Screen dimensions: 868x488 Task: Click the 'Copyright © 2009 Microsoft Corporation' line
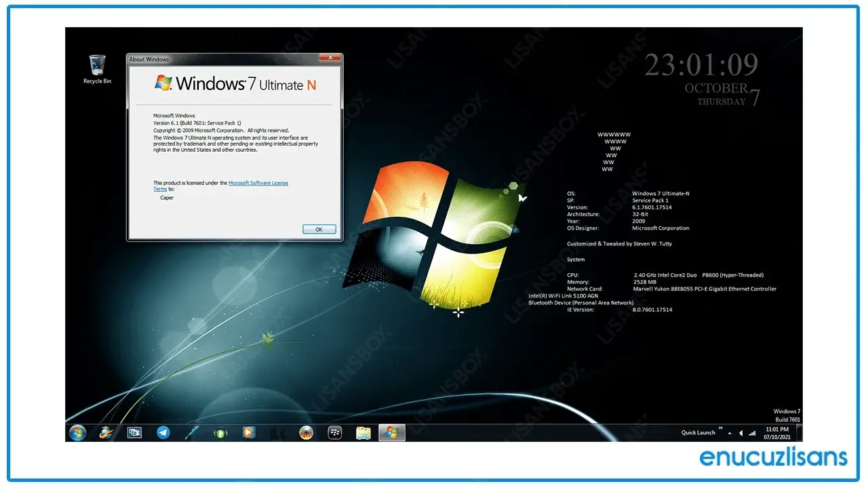[221, 130]
